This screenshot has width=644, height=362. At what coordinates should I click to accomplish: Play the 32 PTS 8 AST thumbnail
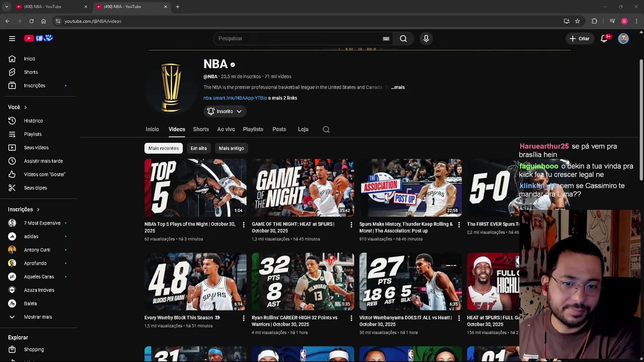click(x=303, y=282)
